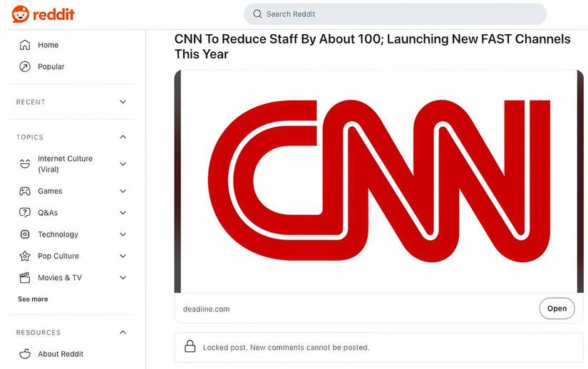Expand the Technology topic chevron
Image resolution: width=588 pixels, height=369 pixels.
pos(123,234)
